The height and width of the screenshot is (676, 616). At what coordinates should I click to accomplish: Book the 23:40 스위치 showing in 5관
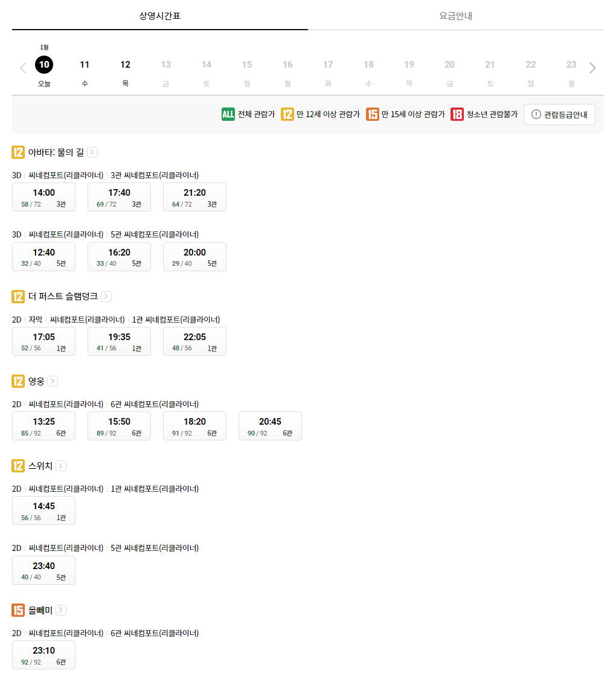coord(43,570)
